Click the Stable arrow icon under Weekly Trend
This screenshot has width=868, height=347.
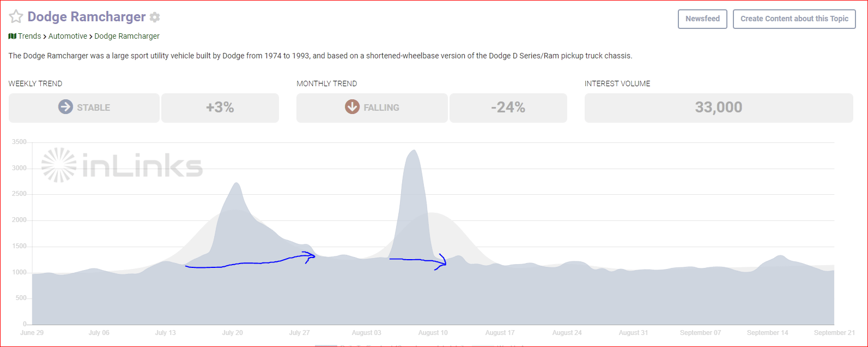(x=65, y=107)
